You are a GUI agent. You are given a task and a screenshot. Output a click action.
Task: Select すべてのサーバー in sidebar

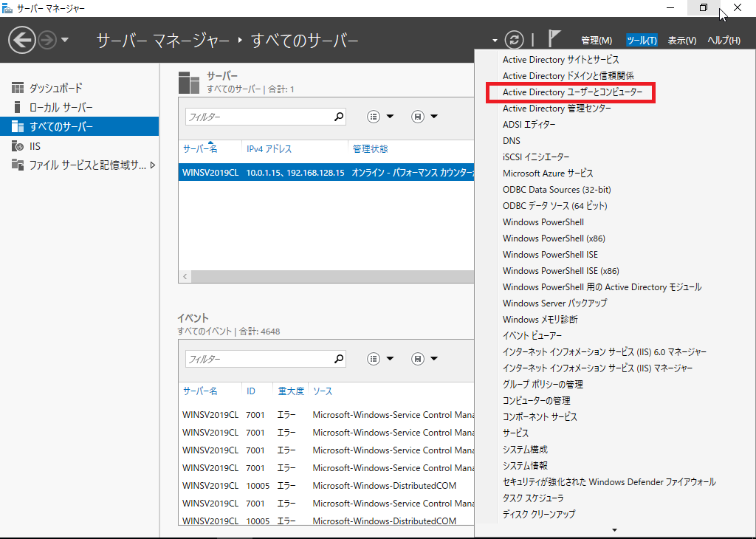[80, 126]
